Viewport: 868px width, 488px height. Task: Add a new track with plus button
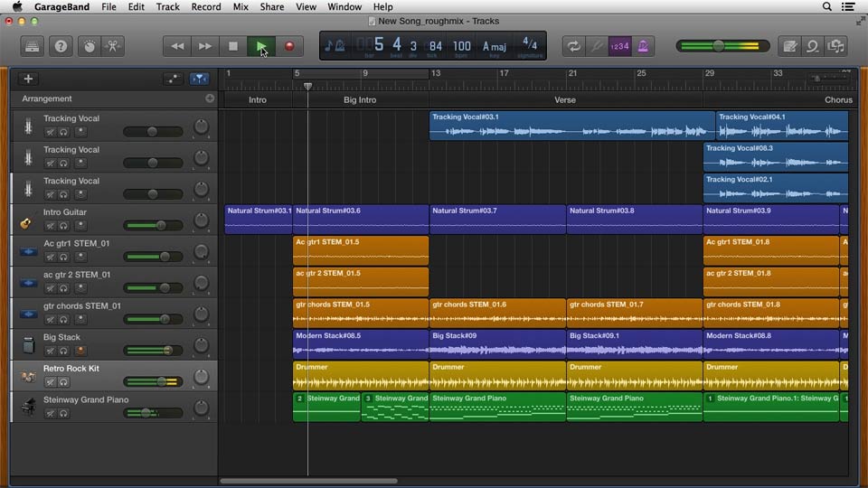pyautogui.click(x=28, y=79)
